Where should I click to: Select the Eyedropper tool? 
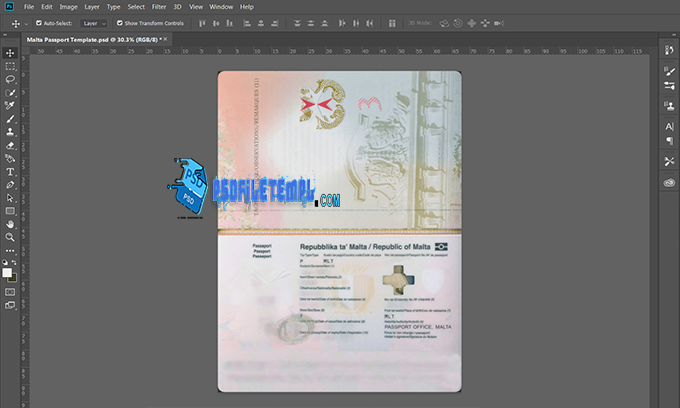(10, 105)
